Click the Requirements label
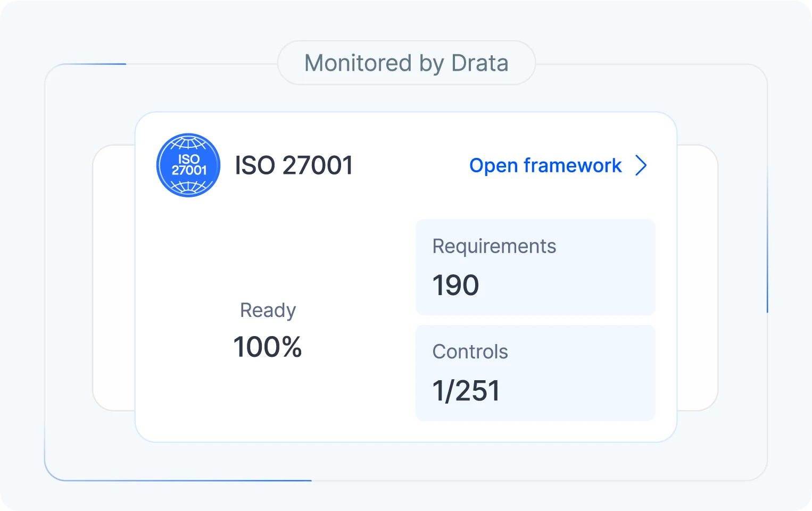Viewport: 812px width, 511px height. pyautogui.click(x=494, y=246)
